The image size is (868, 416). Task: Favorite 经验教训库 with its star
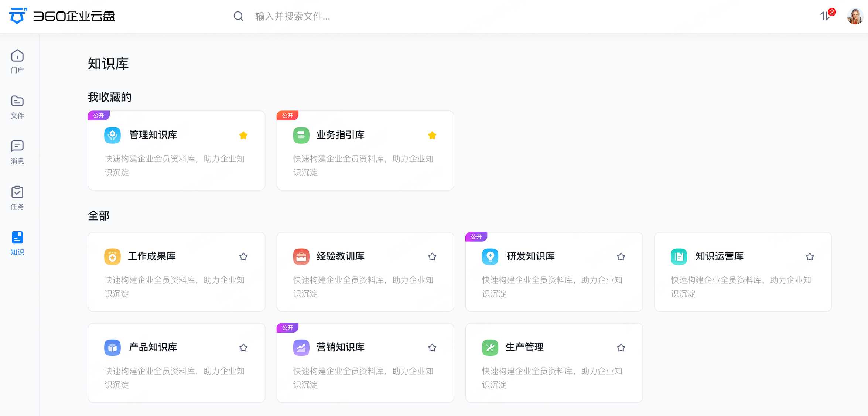[x=432, y=256]
